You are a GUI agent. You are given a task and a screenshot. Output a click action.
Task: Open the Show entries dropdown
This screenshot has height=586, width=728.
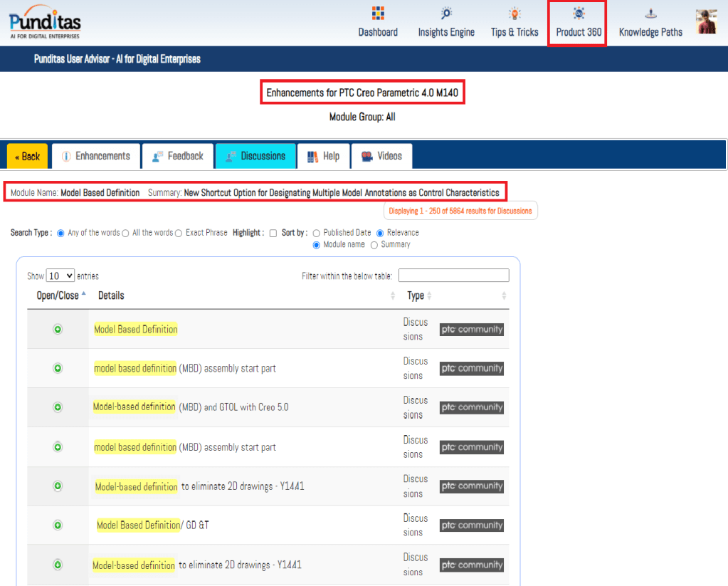(x=60, y=276)
